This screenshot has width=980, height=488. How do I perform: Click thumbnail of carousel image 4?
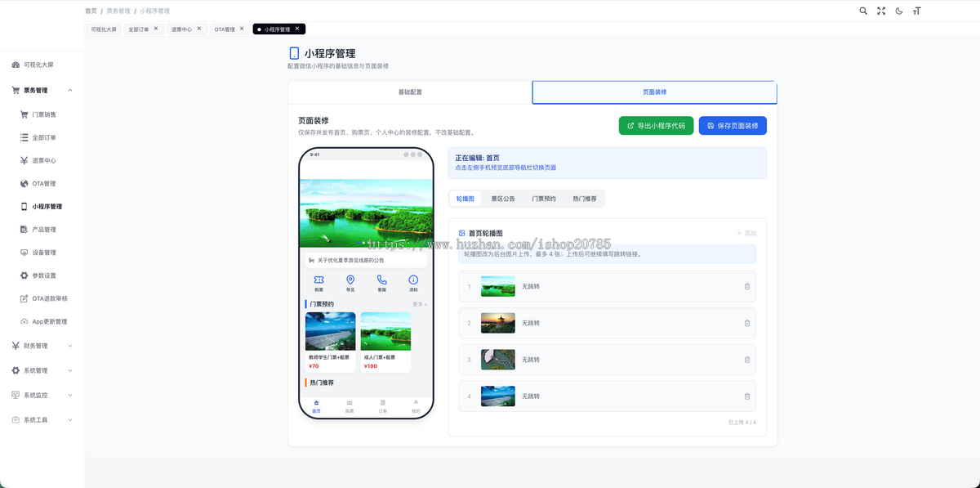pyautogui.click(x=498, y=396)
